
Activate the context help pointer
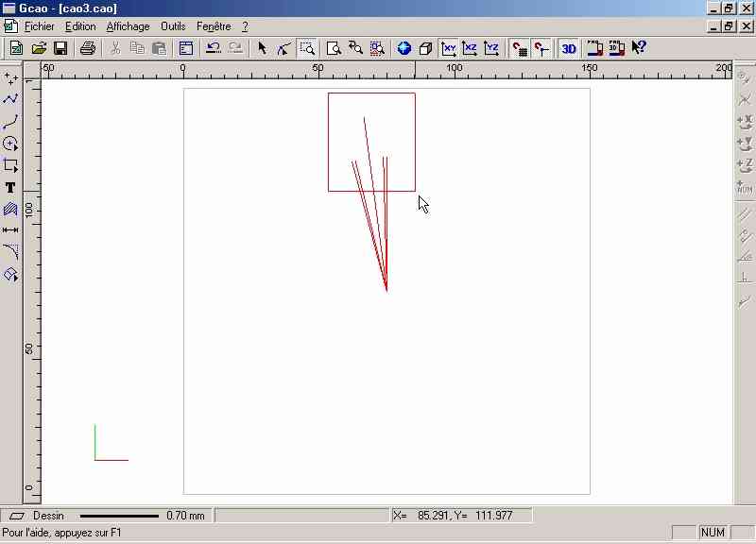(x=639, y=48)
